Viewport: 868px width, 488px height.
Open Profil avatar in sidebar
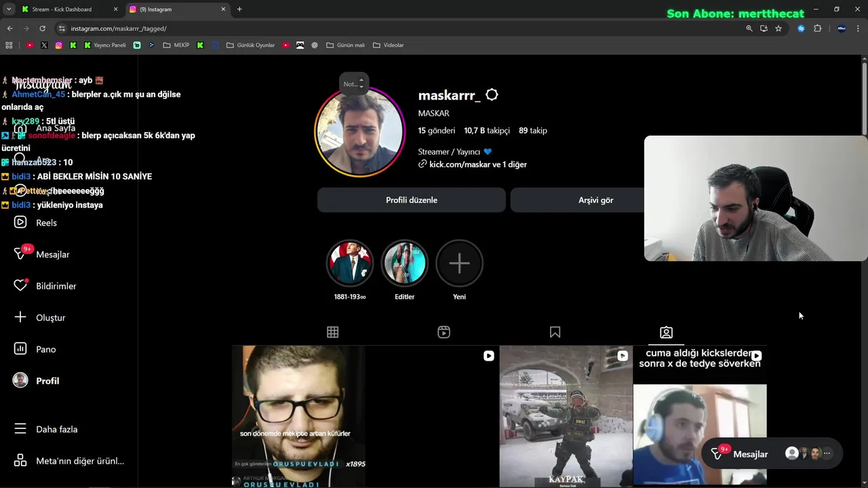click(x=20, y=380)
